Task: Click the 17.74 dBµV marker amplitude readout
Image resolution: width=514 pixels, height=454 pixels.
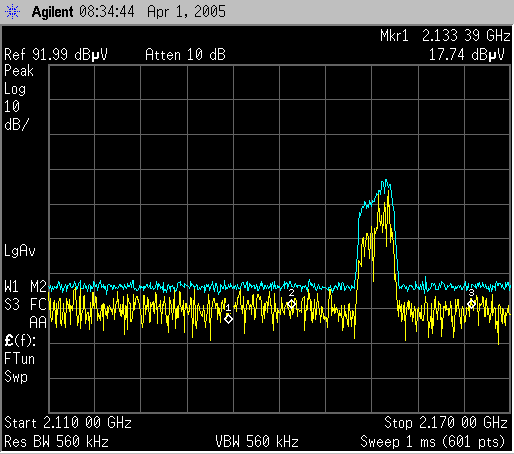Action: click(x=466, y=54)
